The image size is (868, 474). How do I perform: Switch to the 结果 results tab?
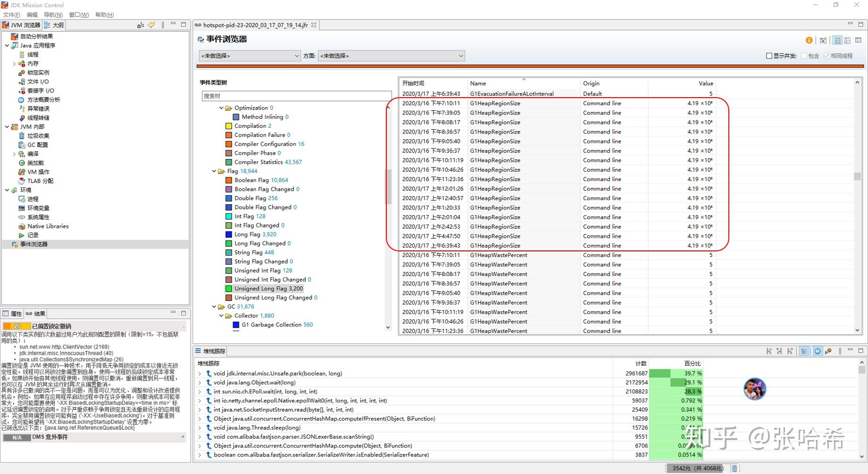pyautogui.click(x=36, y=314)
